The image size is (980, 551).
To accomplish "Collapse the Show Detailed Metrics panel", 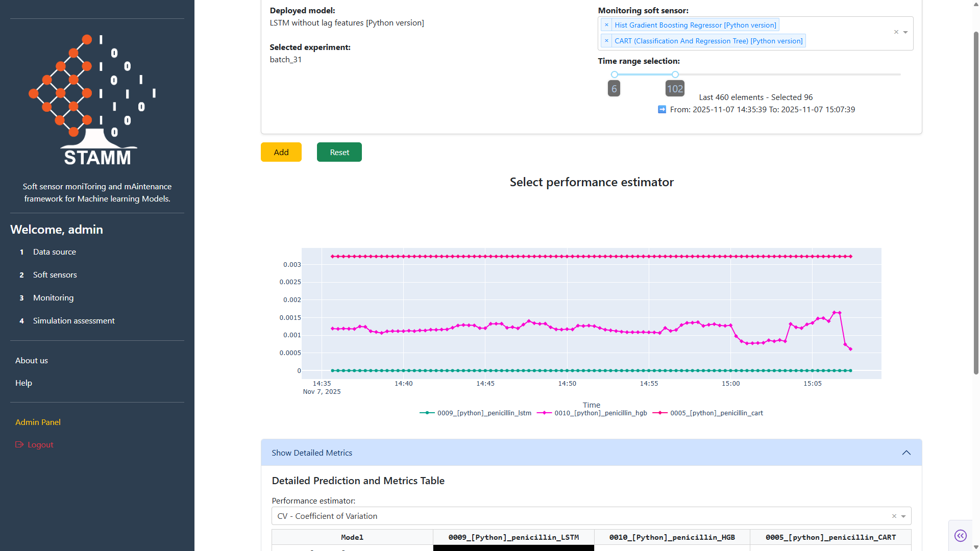I will pyautogui.click(x=906, y=453).
